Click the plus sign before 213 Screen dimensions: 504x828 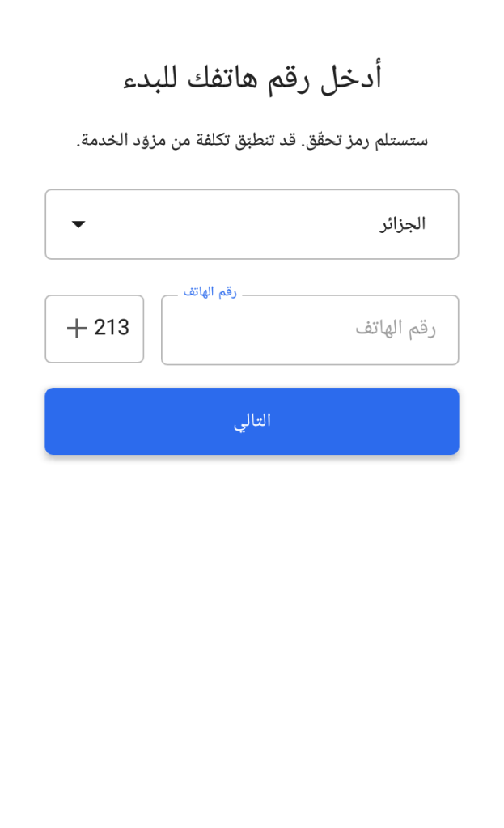[77, 328]
